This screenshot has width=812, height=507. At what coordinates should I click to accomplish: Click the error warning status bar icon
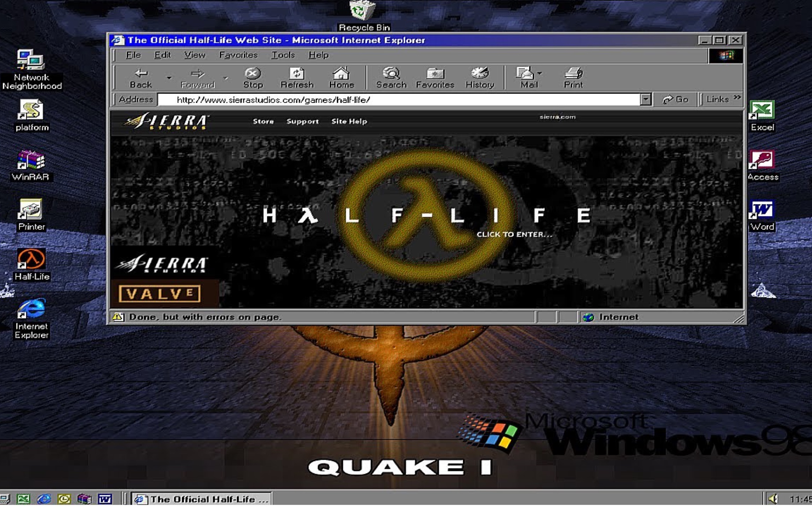pyautogui.click(x=118, y=317)
